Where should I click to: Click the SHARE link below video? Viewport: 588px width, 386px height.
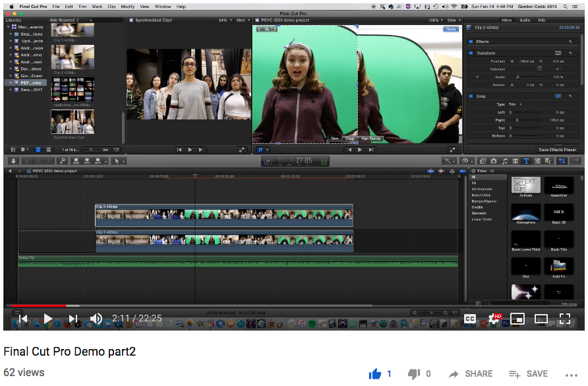coord(471,374)
